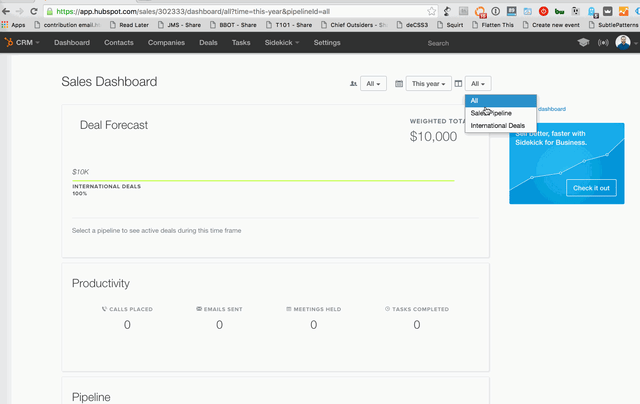Open the broadcast notifications icon
The width and height of the screenshot is (640, 404).
click(x=603, y=42)
